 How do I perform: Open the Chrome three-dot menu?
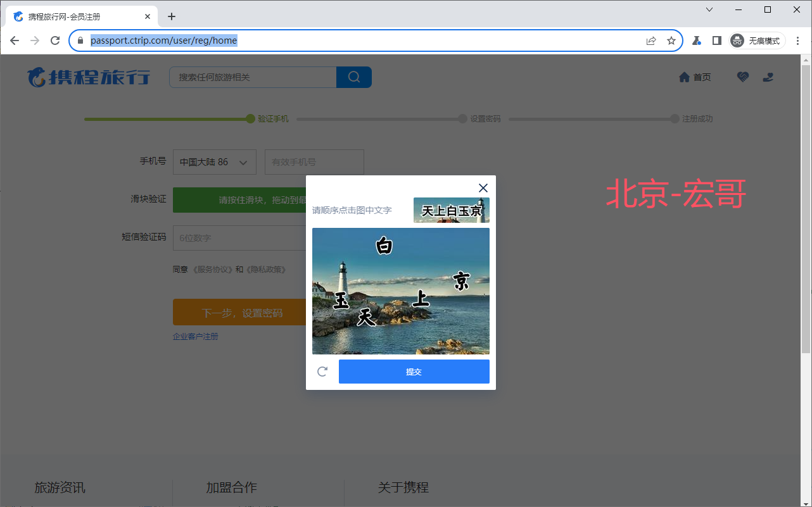click(797, 41)
